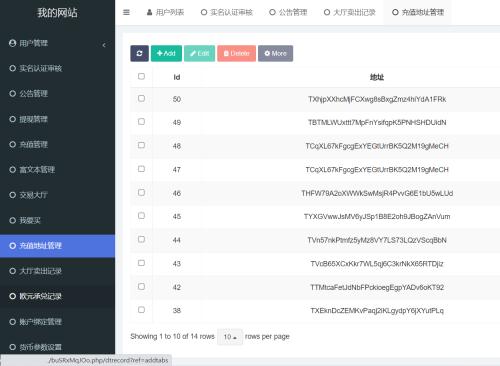Click the address cell in row Id 50
Image resolution: width=500 pixels, height=366 pixels.
377,99
